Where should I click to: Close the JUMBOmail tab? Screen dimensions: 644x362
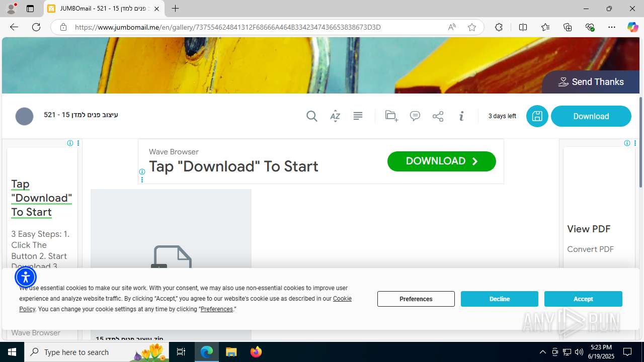(156, 9)
